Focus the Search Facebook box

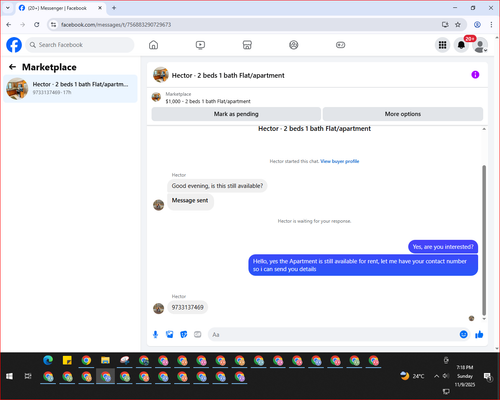pos(80,45)
